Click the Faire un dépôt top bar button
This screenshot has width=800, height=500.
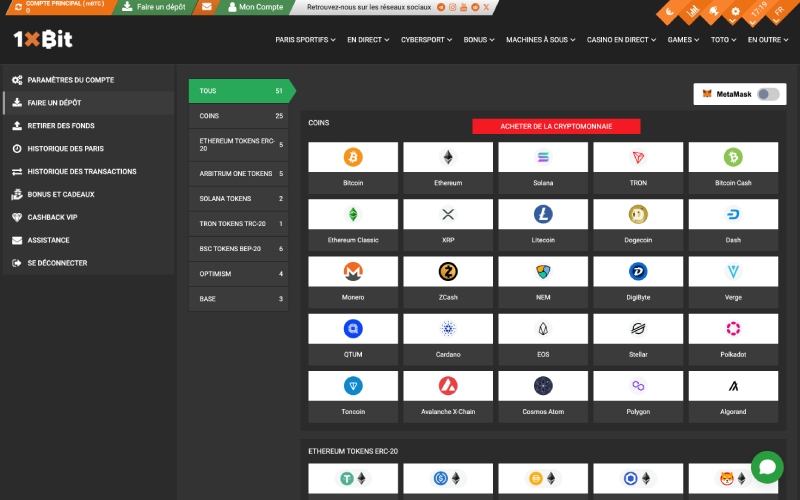tap(154, 7)
